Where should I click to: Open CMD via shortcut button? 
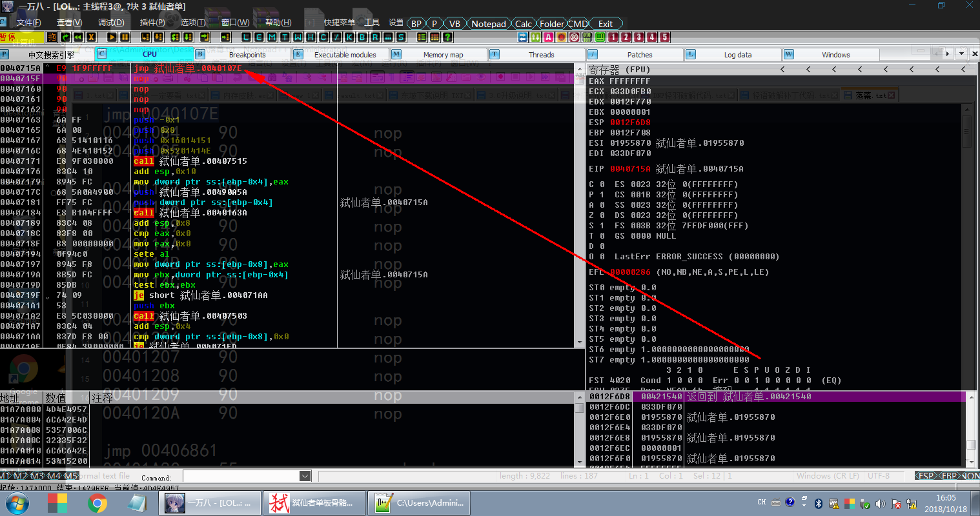[x=578, y=24]
